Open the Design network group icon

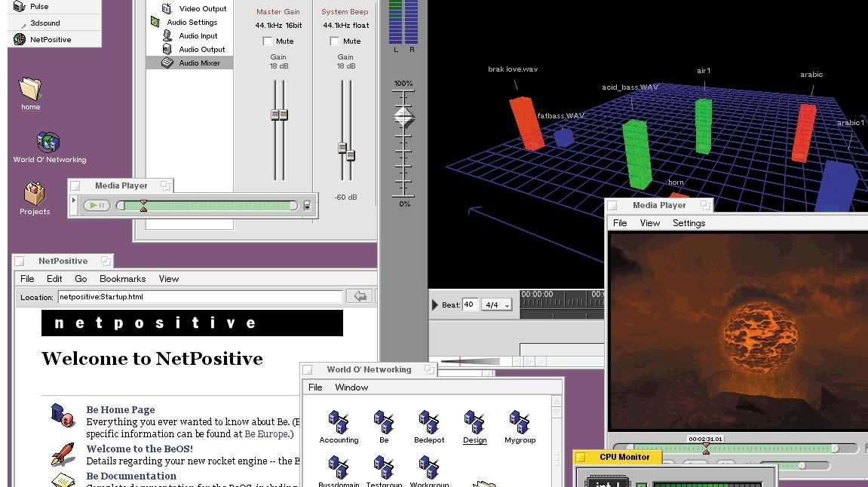coord(474,422)
